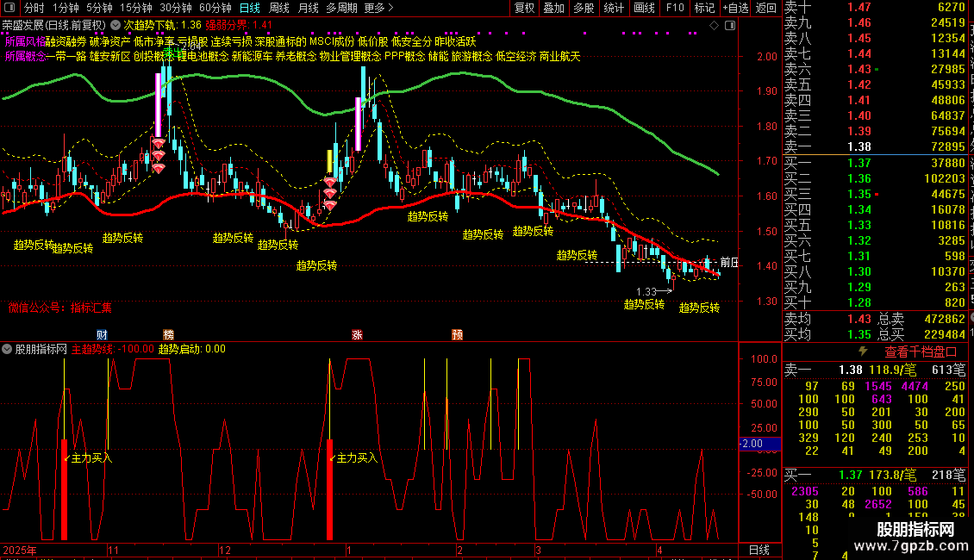Switch to 30分钟 chart period
974x560 pixels.
point(176,8)
